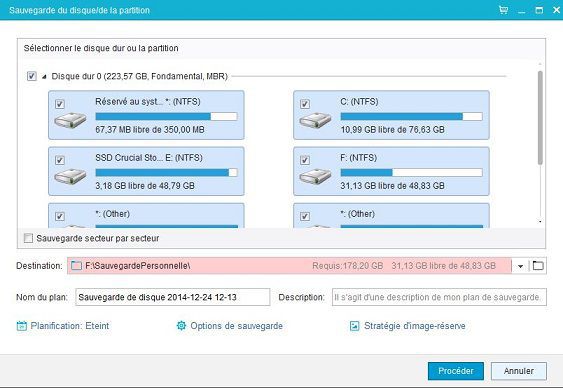Click the 'Requis:178,20 GB' text
563x388 pixels.
pyautogui.click(x=348, y=266)
